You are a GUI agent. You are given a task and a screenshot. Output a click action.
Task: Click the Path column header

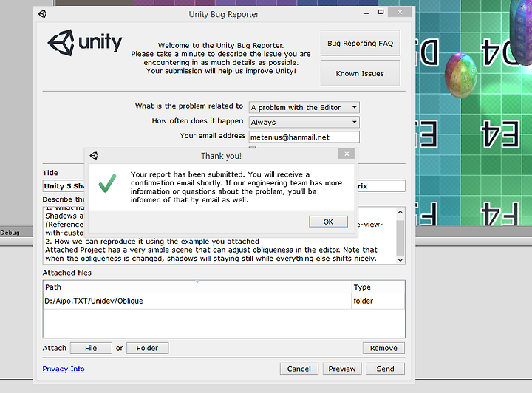(x=197, y=287)
